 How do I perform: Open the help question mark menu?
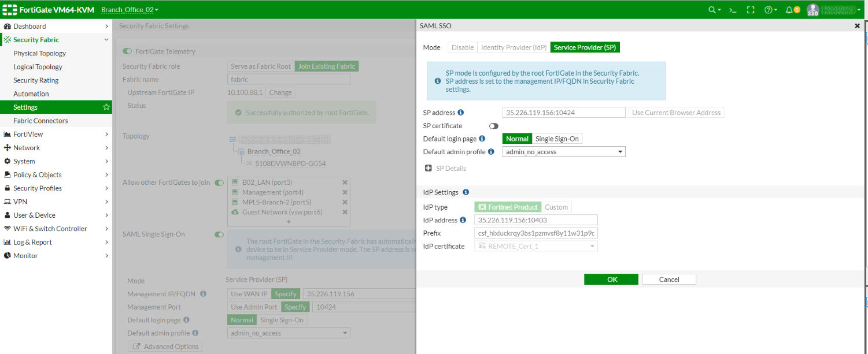tap(770, 10)
